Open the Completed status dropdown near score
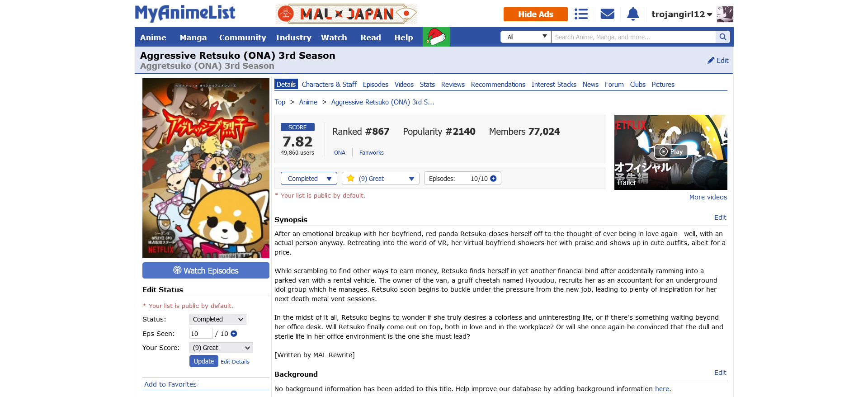 [x=309, y=179]
